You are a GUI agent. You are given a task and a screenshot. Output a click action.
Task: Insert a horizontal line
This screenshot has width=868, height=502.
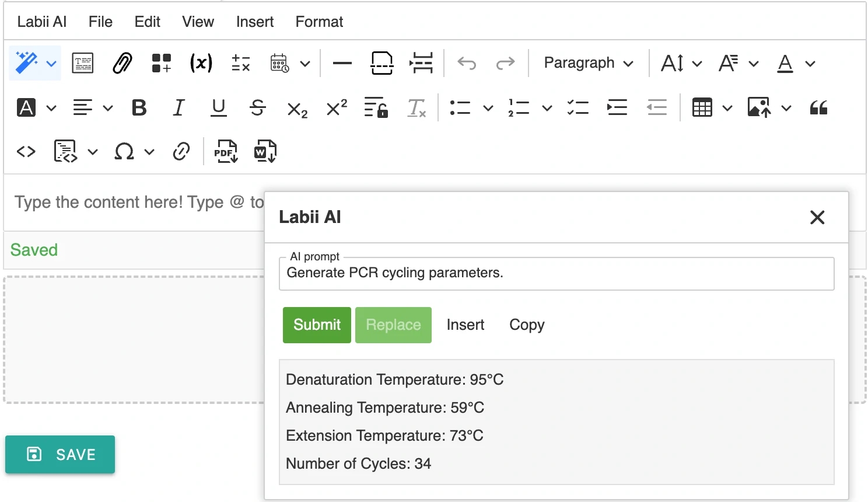(342, 63)
